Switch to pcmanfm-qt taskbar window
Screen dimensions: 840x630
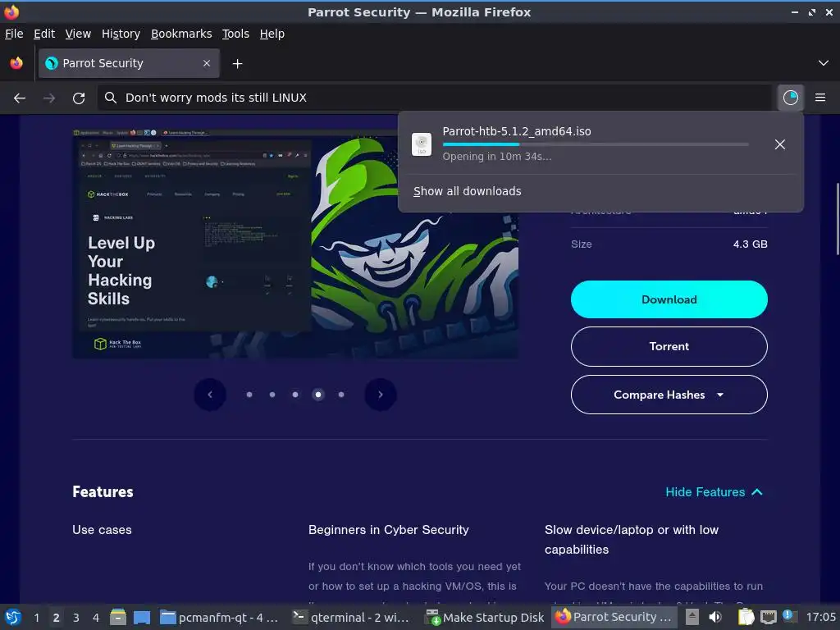pyautogui.click(x=220, y=617)
